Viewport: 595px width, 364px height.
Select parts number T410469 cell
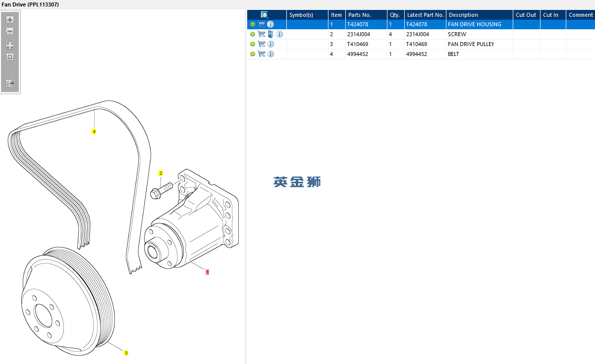tap(366, 44)
